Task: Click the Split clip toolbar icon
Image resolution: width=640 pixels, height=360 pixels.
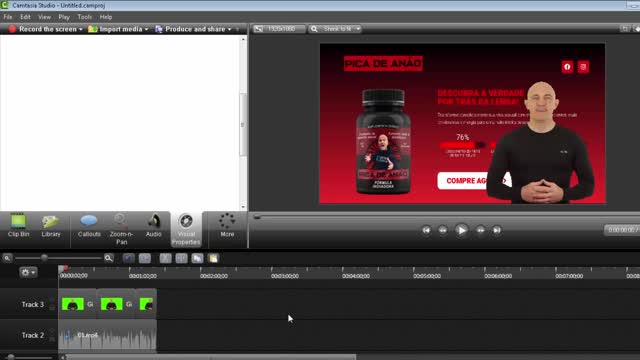Action: pos(182,258)
